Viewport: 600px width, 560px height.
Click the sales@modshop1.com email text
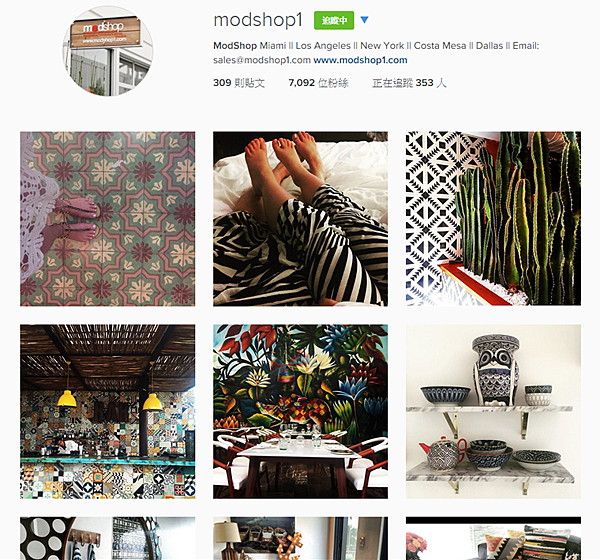click(262, 60)
